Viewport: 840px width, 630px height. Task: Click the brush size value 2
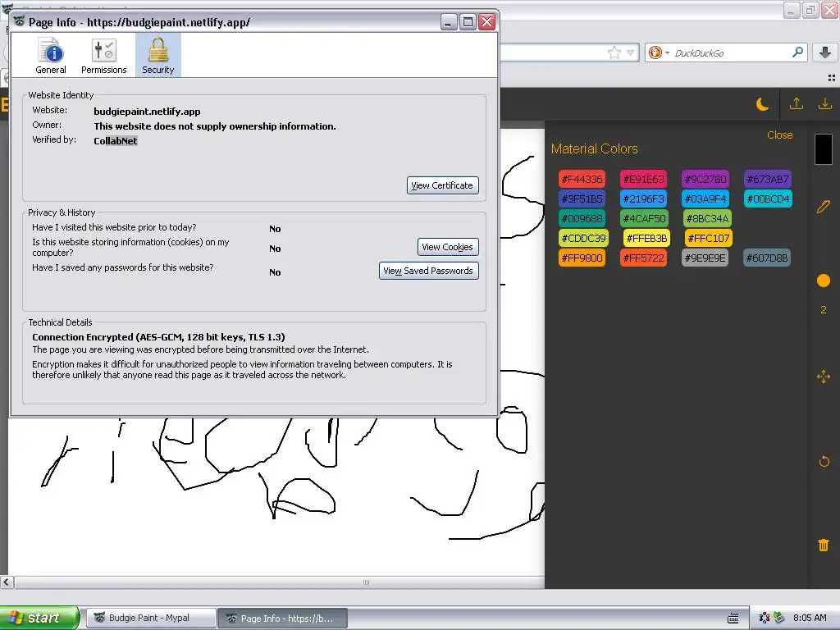click(824, 309)
